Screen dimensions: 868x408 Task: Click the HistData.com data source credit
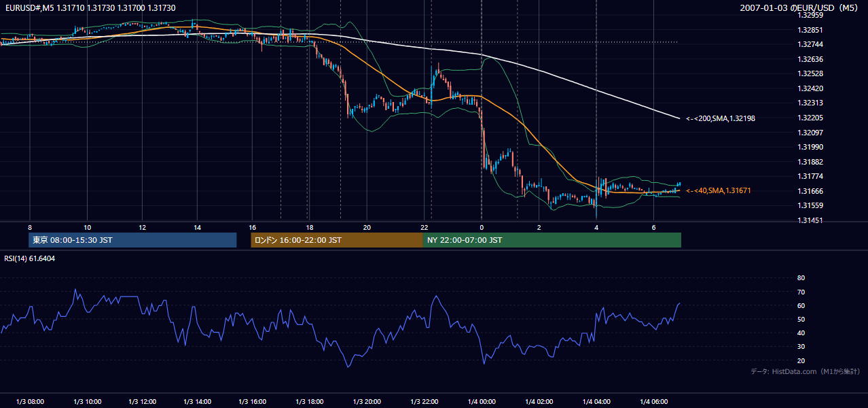coord(805,371)
